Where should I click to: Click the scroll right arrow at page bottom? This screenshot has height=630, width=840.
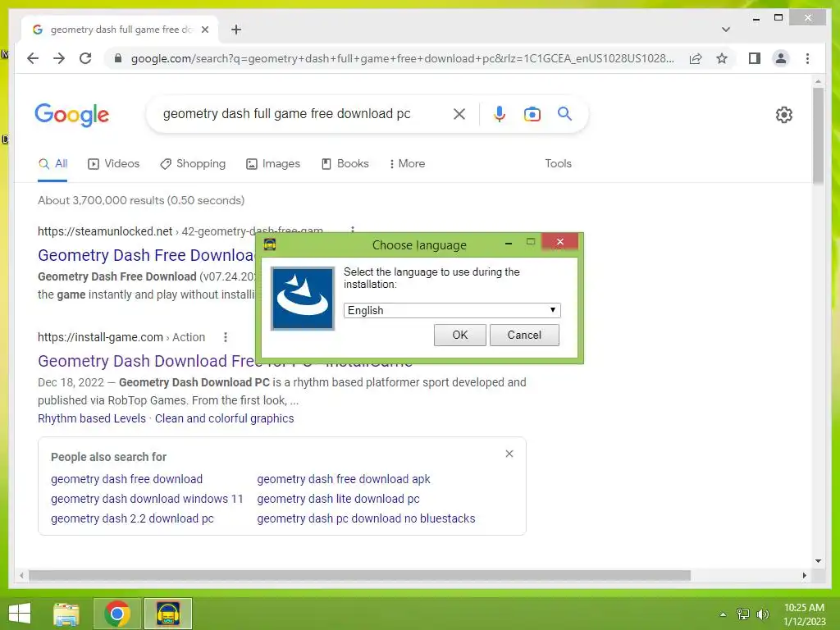coord(804,575)
